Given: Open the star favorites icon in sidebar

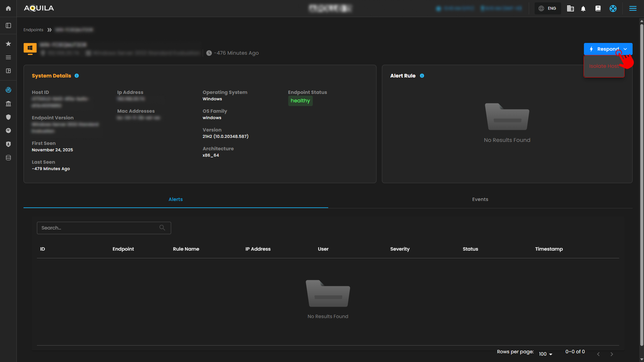Looking at the screenshot, I should click(8, 44).
